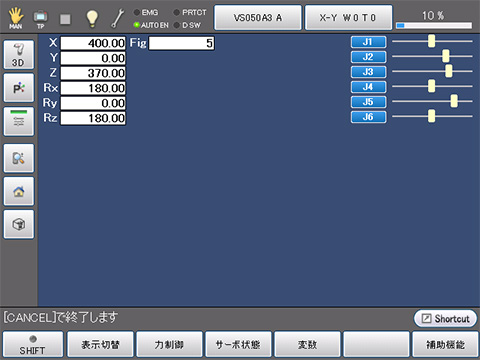Open the 3D robot view
480x360 pixels.
(19, 54)
